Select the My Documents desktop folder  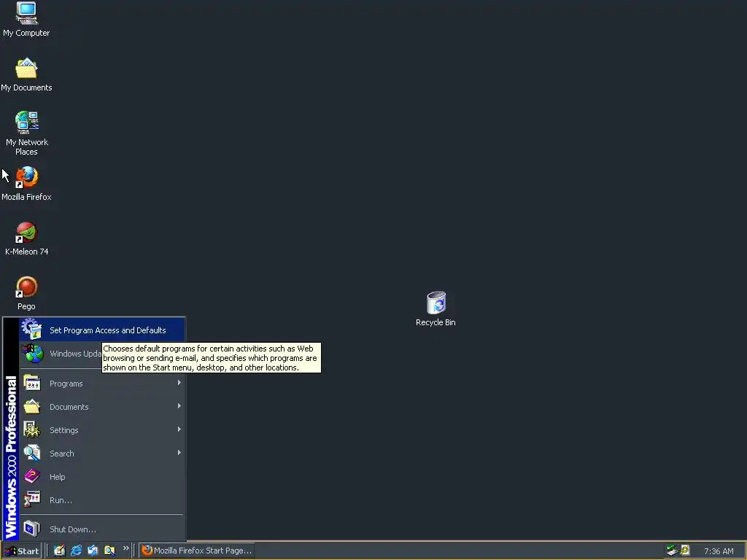pos(26,74)
